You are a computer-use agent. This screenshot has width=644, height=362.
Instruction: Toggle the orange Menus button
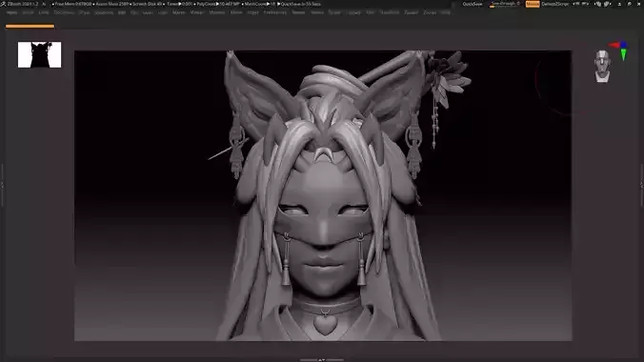(x=533, y=4)
